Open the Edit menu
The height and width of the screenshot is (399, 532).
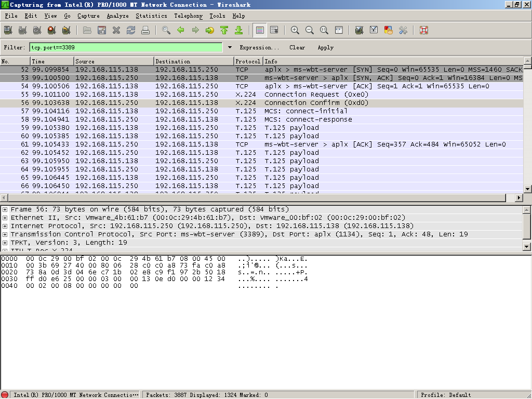point(31,16)
